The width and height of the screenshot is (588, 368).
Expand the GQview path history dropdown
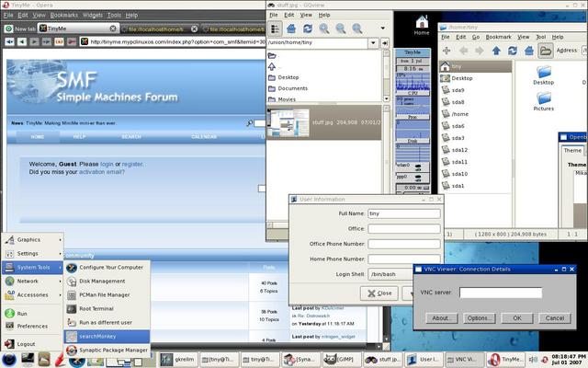373,43
